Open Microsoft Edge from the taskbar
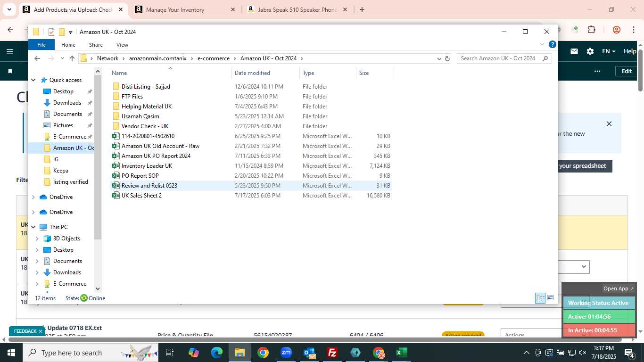 pyautogui.click(x=217, y=353)
